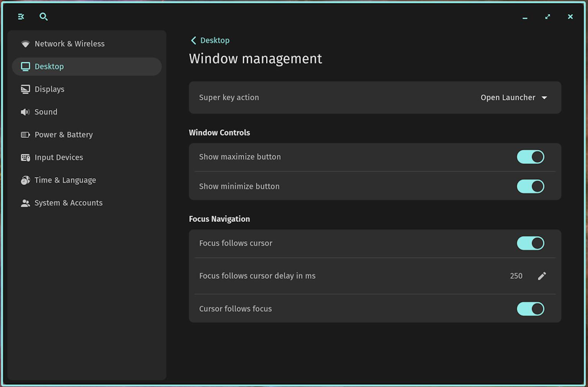Disable Show maximize button

click(x=530, y=157)
